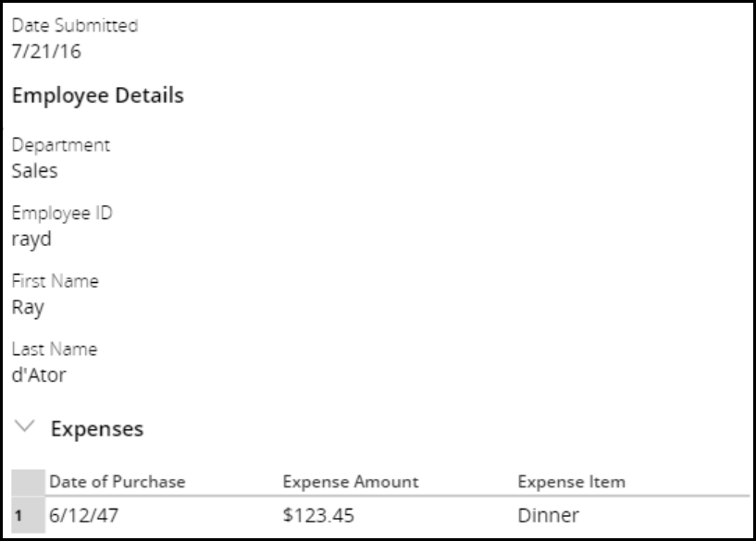Click the Last Name value d'Ator
This screenshot has height=541, width=756.
(39, 375)
